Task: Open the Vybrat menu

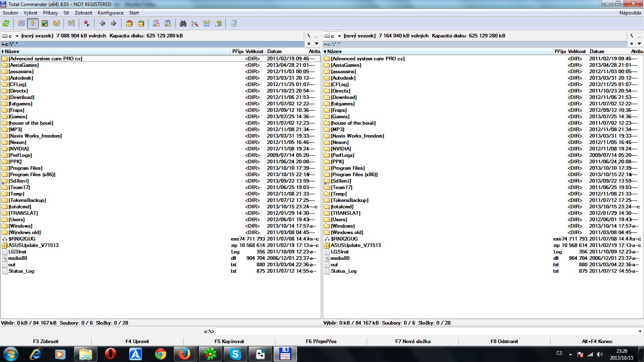Action: coord(31,13)
